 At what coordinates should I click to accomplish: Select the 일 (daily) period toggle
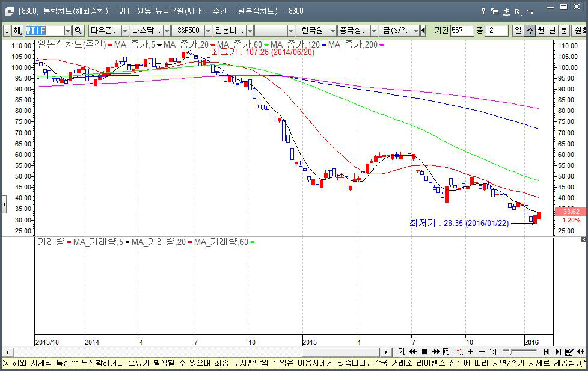click(x=518, y=31)
